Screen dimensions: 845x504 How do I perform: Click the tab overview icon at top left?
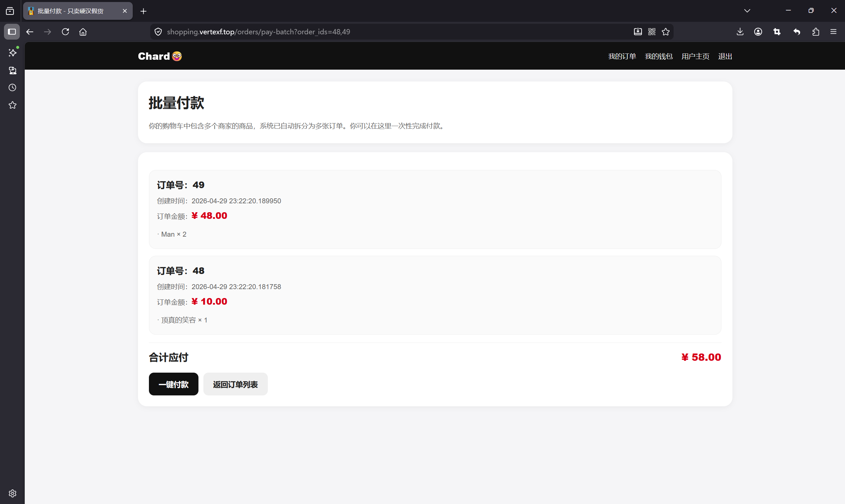click(x=10, y=11)
